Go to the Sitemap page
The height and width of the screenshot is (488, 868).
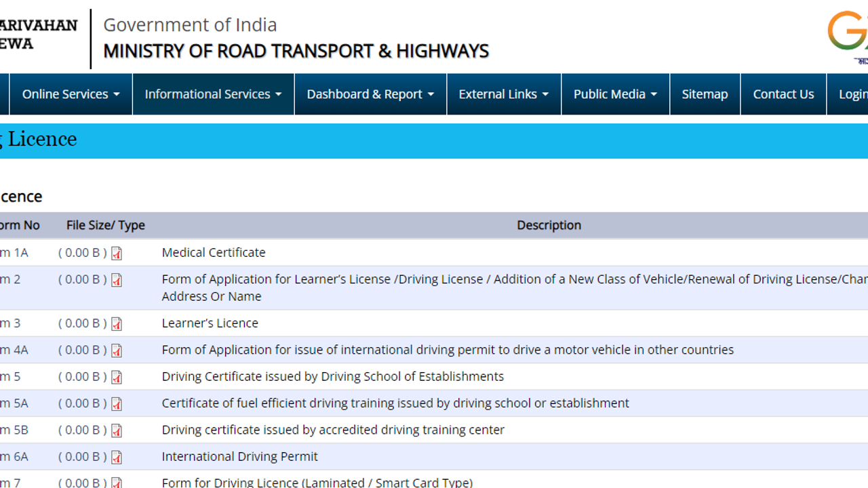click(x=705, y=94)
